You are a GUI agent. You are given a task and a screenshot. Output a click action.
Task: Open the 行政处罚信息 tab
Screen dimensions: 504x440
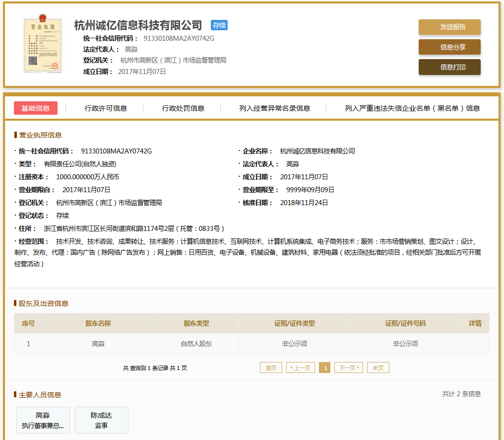[183, 108]
